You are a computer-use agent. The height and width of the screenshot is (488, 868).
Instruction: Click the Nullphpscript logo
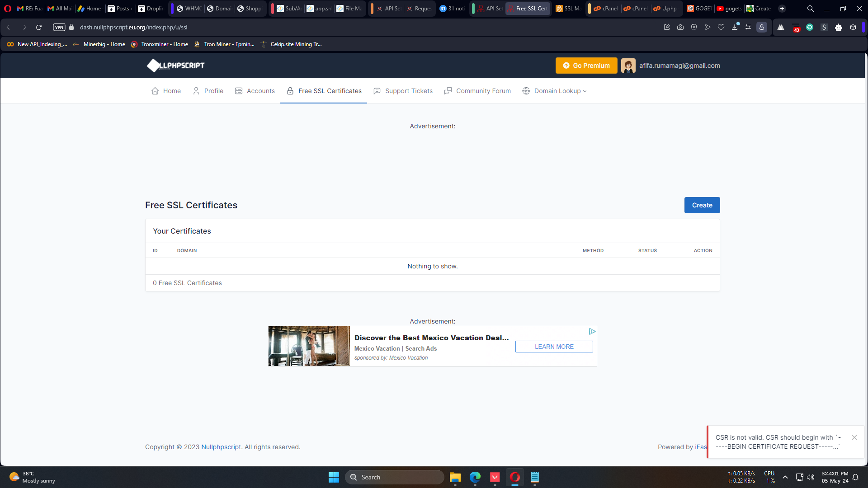pos(176,66)
